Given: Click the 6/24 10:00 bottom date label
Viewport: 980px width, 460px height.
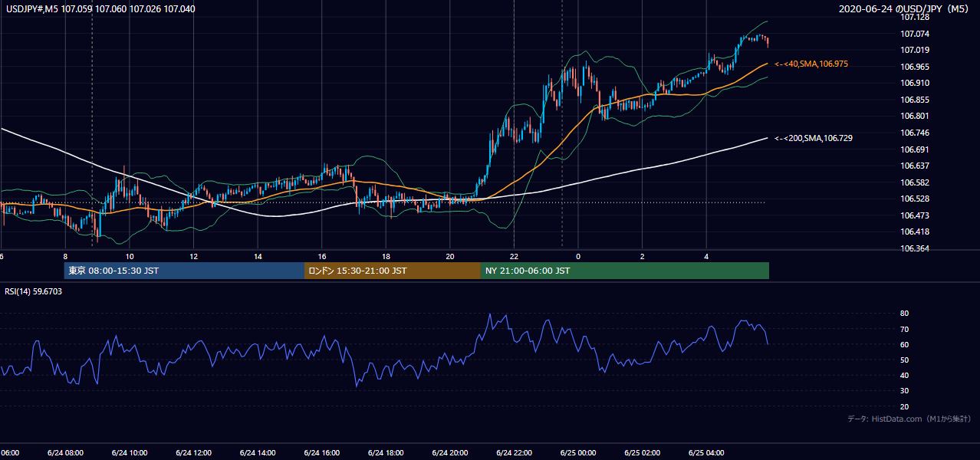Looking at the screenshot, I should point(130,452).
